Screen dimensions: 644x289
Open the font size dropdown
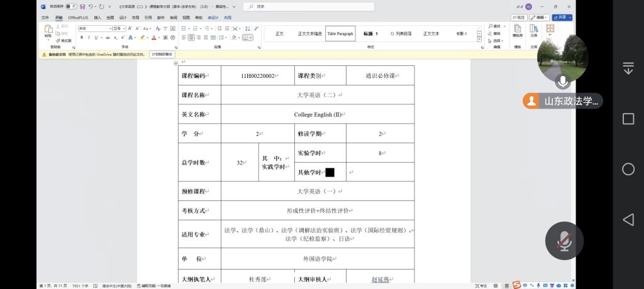(124, 28)
